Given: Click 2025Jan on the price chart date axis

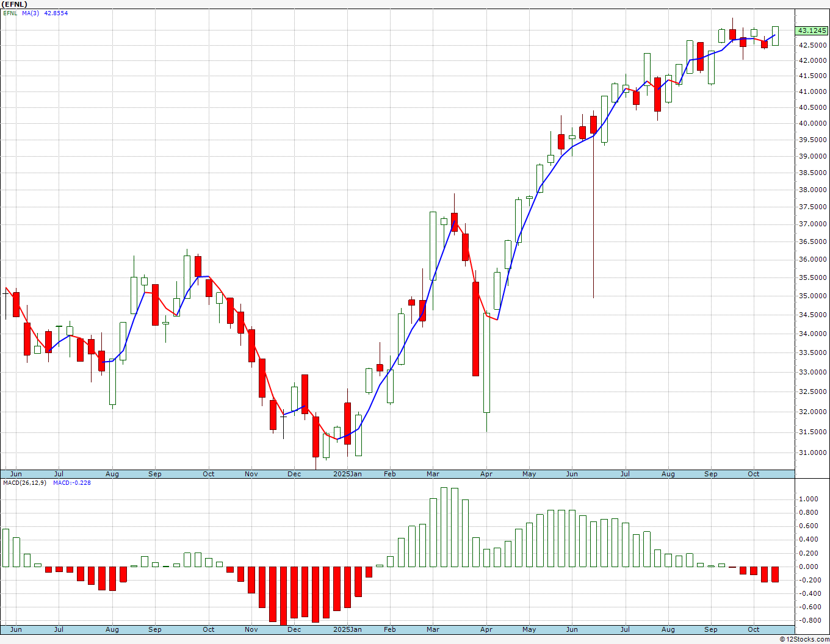Looking at the screenshot, I should coord(347,474).
